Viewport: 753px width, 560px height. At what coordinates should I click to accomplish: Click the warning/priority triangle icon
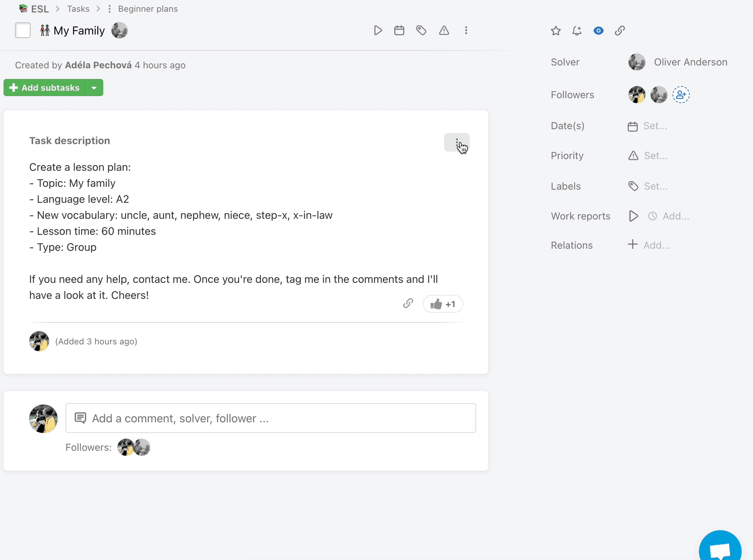coord(444,31)
